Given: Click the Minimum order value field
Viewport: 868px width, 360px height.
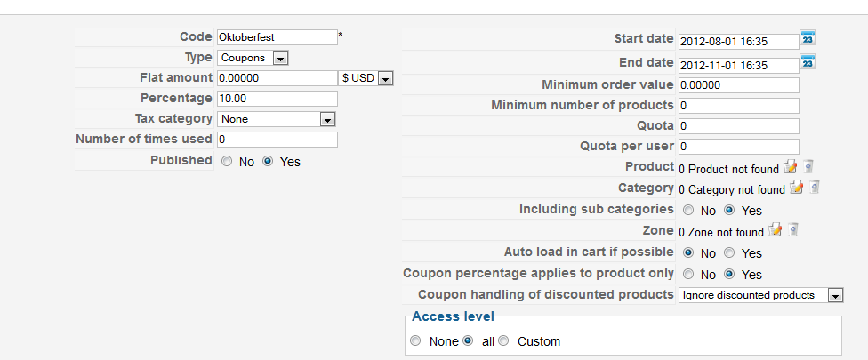Looking at the screenshot, I should (739, 85).
